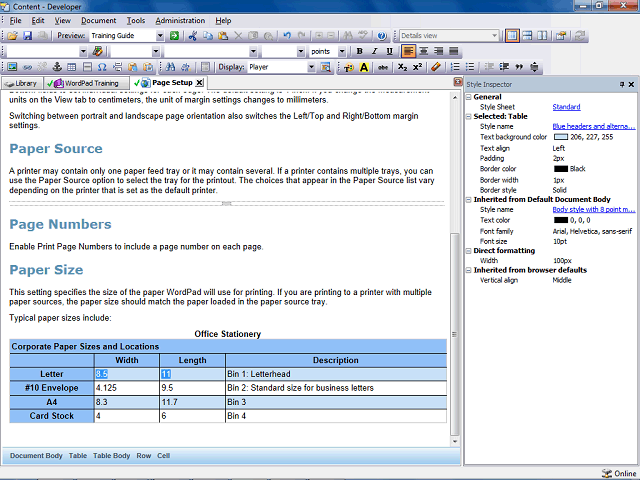Click the Insert special character omega icon
Image resolution: width=640 pixels, height=480 pixels.
pyautogui.click(x=102, y=67)
